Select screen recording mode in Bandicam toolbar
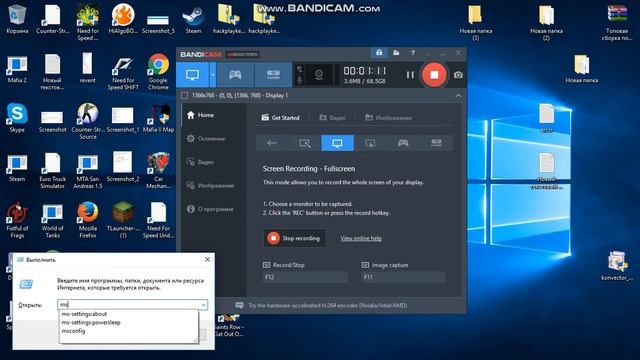 (193, 75)
